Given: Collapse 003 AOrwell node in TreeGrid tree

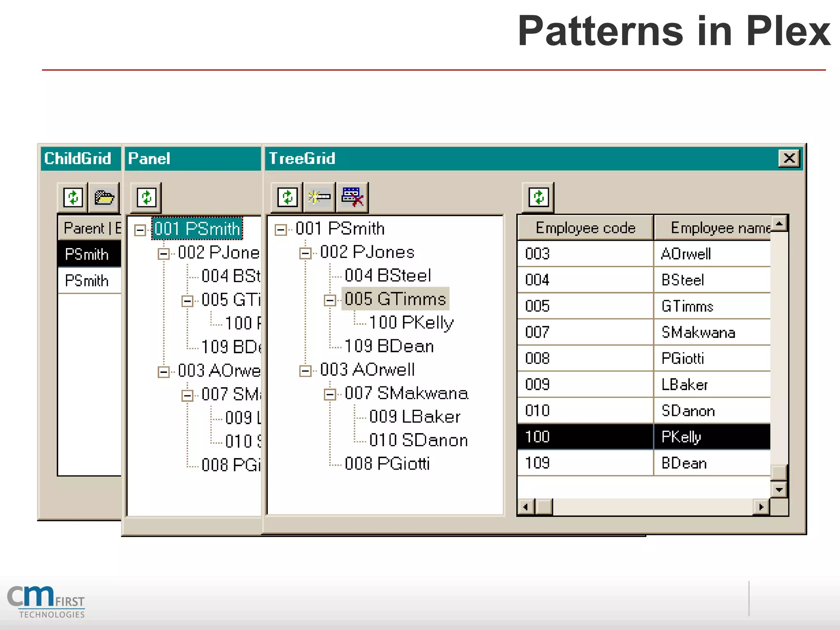Looking at the screenshot, I should 305,371.
